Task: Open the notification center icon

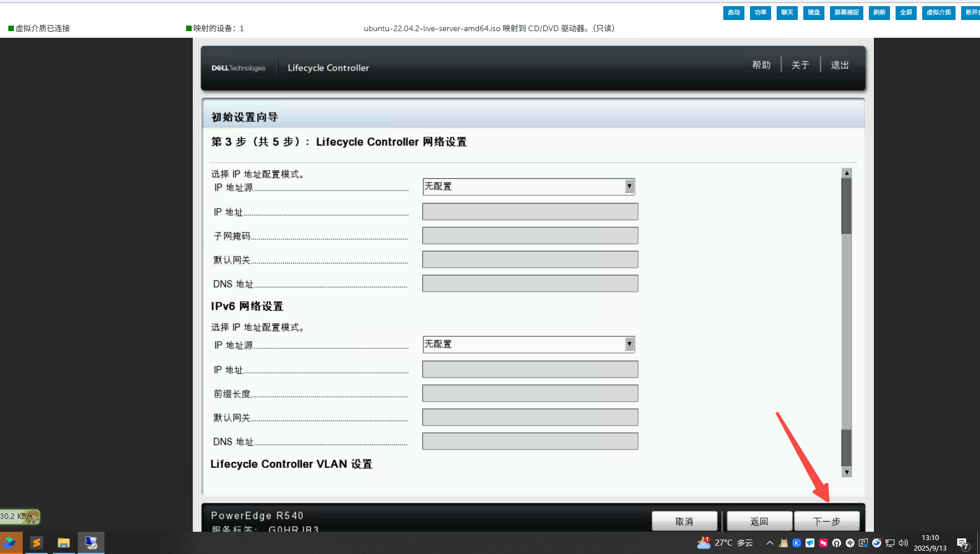Action: (x=963, y=543)
